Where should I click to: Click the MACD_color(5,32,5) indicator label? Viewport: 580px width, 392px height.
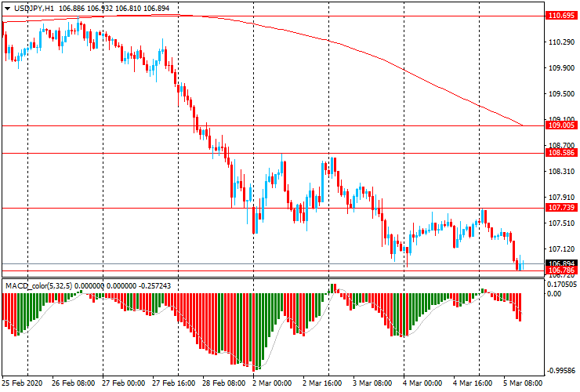coord(39,285)
